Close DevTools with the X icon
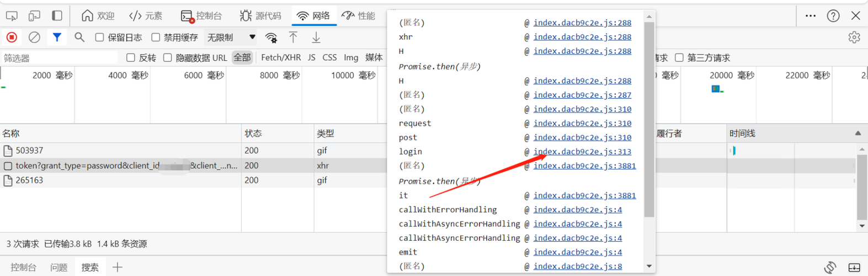This screenshot has width=868, height=276. [855, 15]
